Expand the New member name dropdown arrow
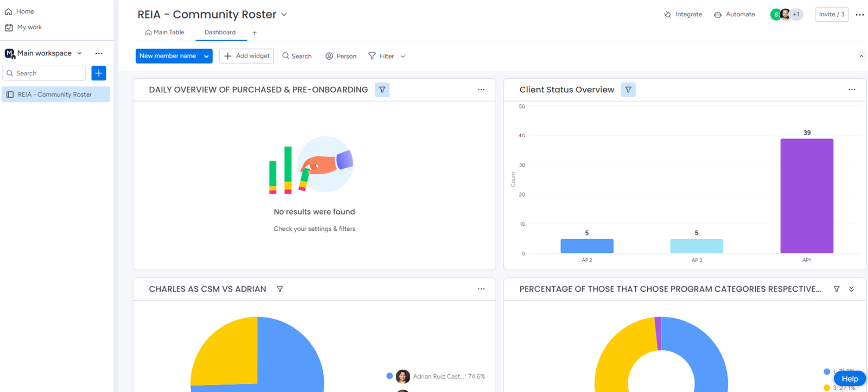Image resolution: width=868 pixels, height=392 pixels. (206, 56)
